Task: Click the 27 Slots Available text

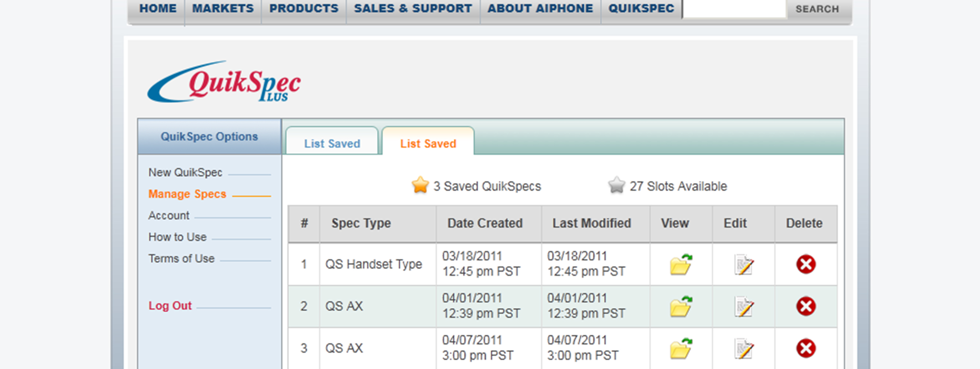Action: click(x=678, y=187)
